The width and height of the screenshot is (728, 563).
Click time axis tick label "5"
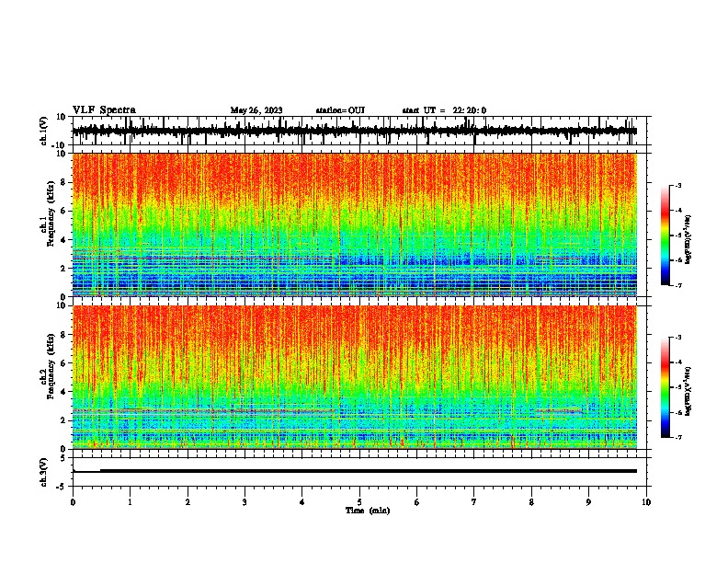359,501
